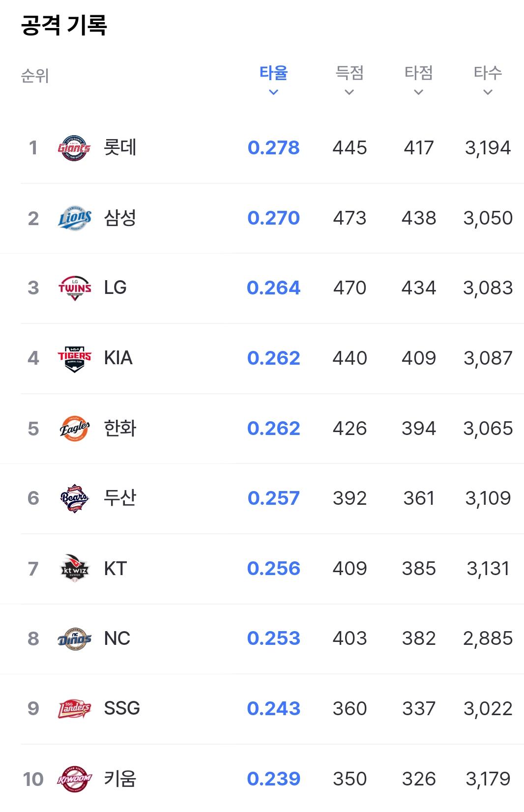
Task: Open the 롯데 team name link
Action: [120, 147]
